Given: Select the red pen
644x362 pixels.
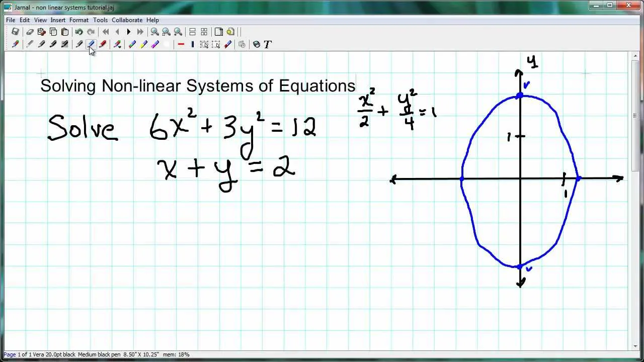Looking at the screenshot, I should click(x=103, y=44).
